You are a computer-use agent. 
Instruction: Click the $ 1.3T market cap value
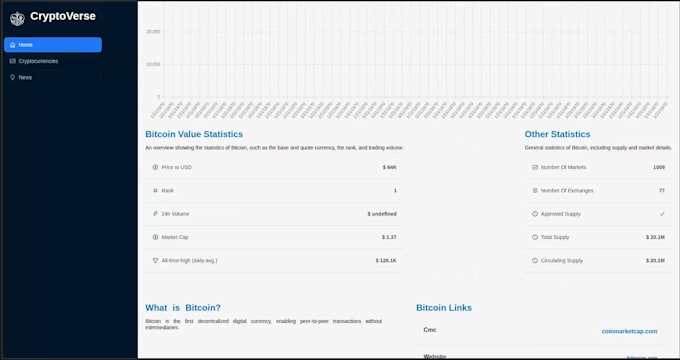(x=389, y=237)
